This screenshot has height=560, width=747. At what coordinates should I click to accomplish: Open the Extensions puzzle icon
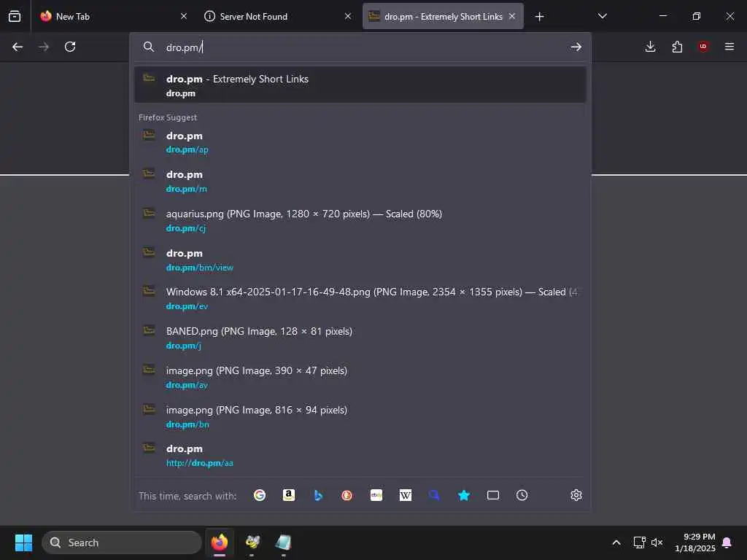pyautogui.click(x=677, y=47)
